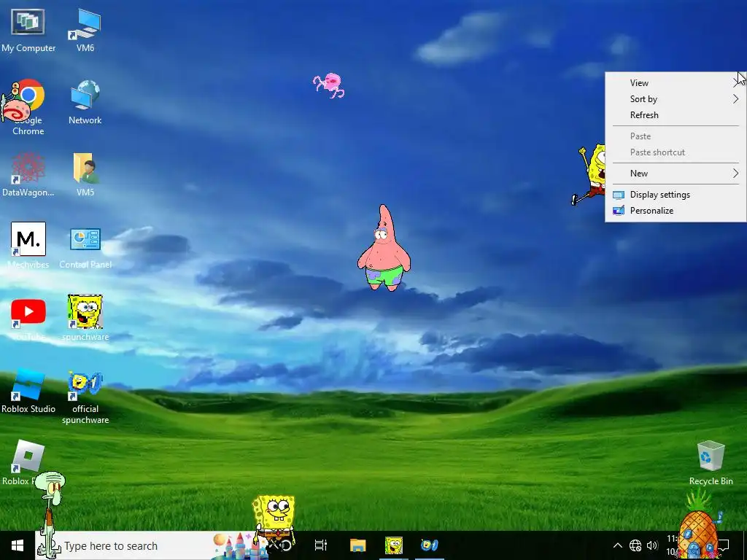
Task: Open the Windows Start menu
Action: tap(18, 545)
